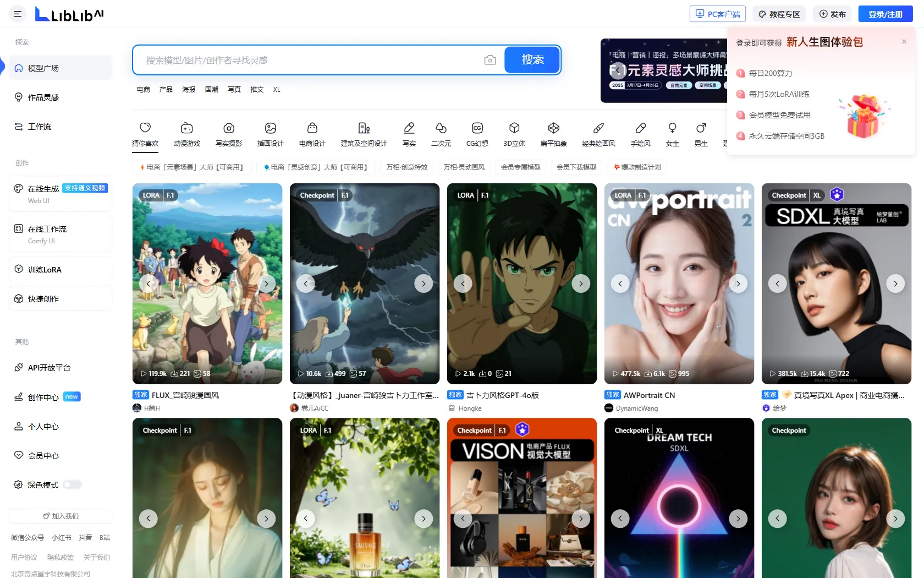
Task: Select the 建筑及空间设计 category icon
Action: (x=364, y=134)
